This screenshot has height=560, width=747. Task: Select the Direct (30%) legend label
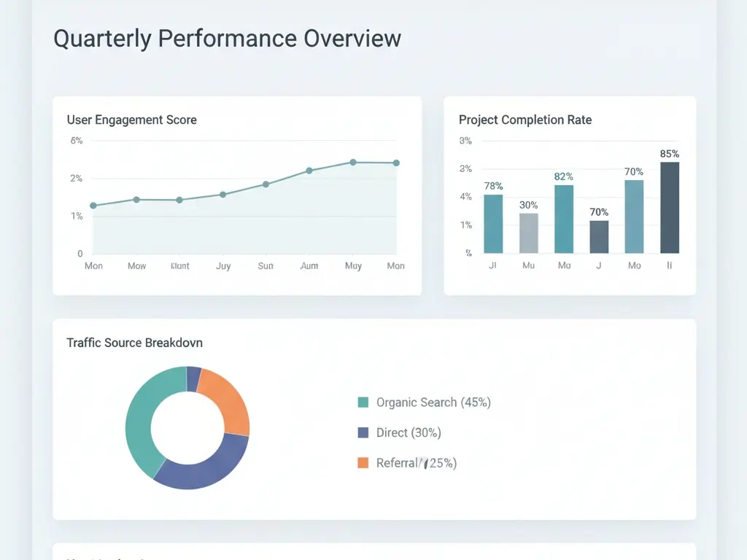409,432
